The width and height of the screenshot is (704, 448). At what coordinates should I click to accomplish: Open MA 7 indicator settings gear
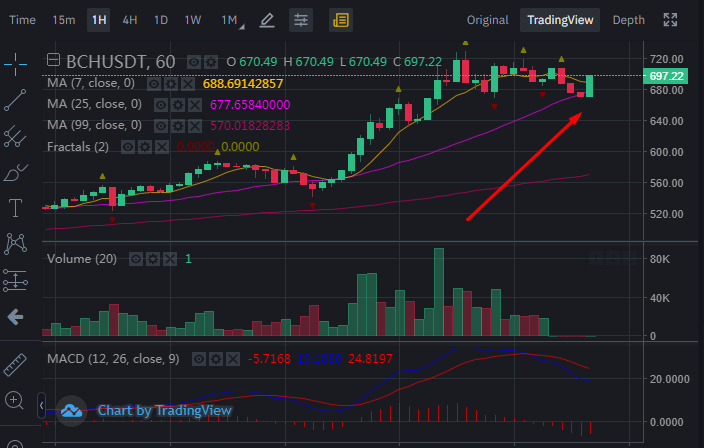[x=171, y=83]
